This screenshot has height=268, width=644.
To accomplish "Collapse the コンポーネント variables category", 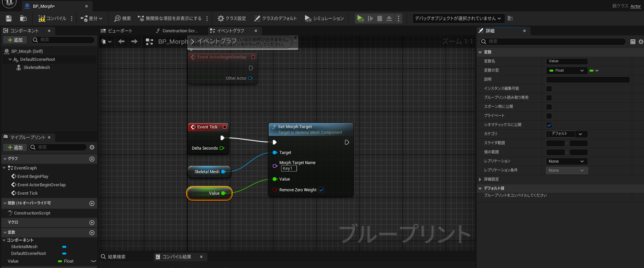I will [x=4, y=240].
